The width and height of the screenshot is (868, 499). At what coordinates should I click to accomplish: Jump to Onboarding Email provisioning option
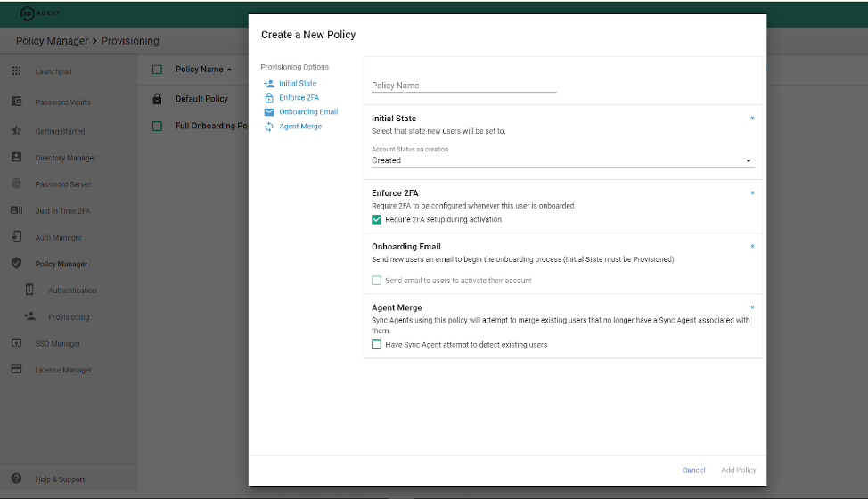click(x=308, y=111)
